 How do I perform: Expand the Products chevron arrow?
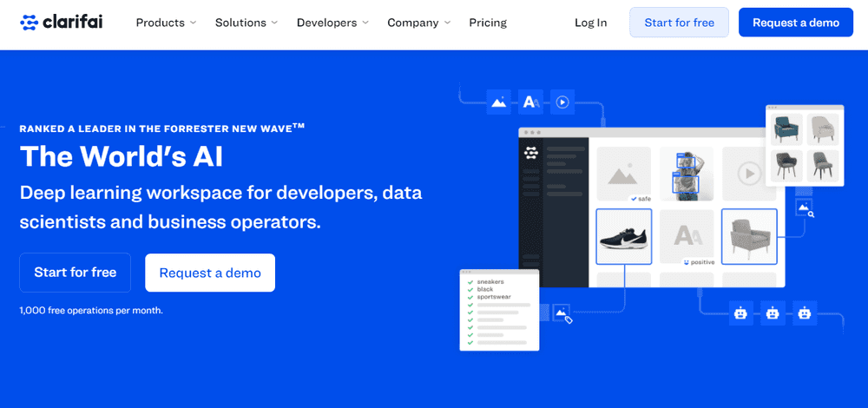pyautogui.click(x=193, y=23)
